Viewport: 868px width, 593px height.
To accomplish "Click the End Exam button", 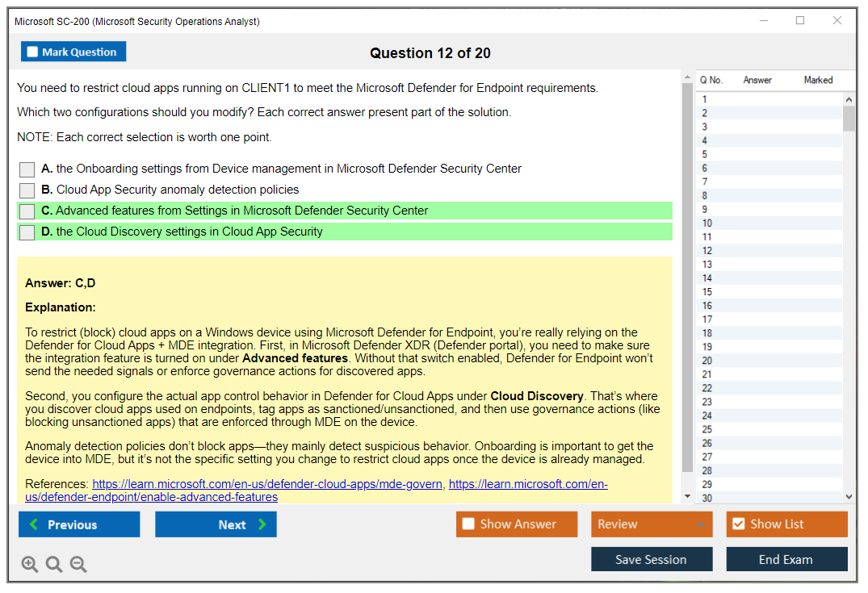I will (786, 559).
